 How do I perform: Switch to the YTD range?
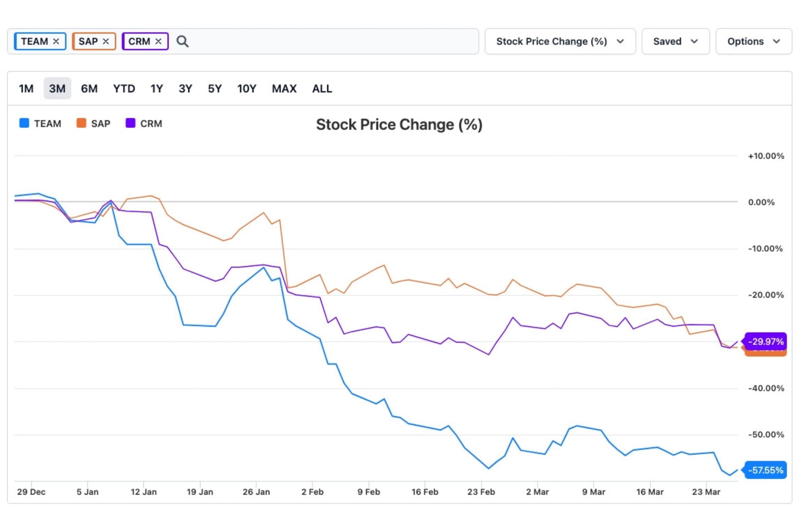click(124, 89)
